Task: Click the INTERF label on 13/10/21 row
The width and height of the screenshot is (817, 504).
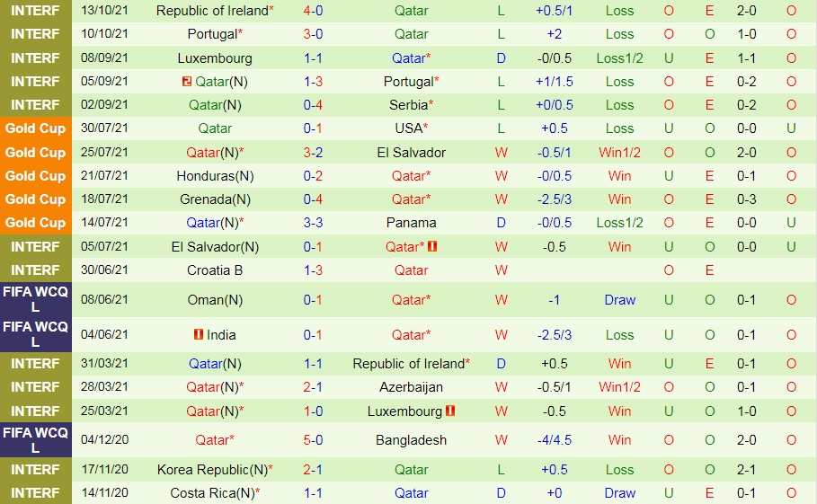Action: click(x=35, y=11)
